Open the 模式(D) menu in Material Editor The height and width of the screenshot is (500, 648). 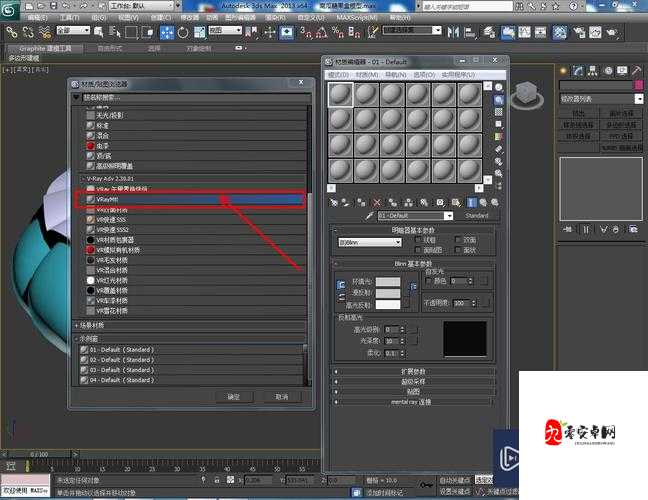pos(338,75)
